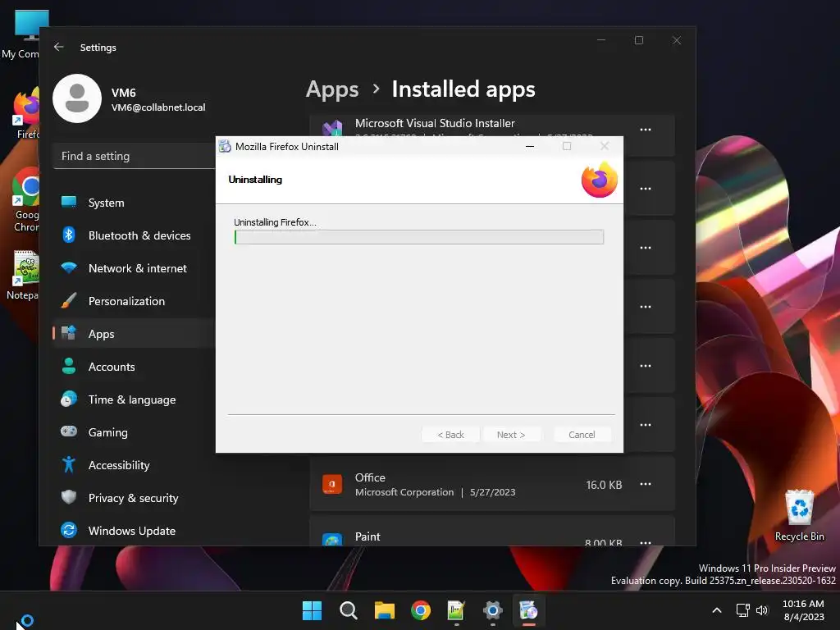Select the Paint app entry name

[x=367, y=536]
